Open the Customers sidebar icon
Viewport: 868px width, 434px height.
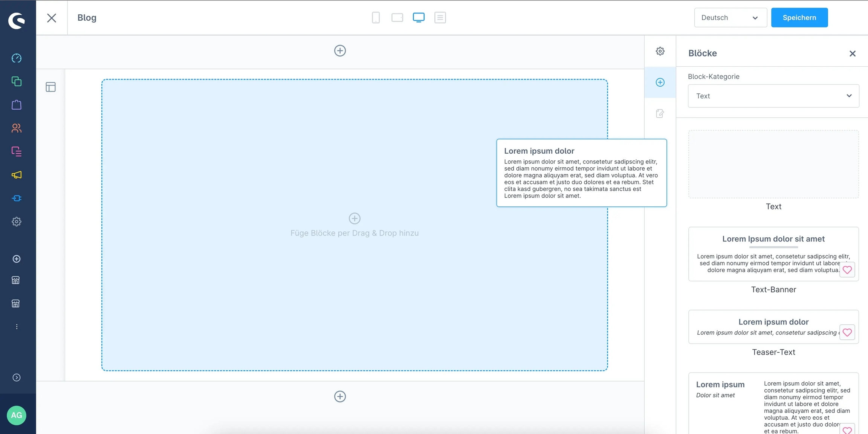17,128
